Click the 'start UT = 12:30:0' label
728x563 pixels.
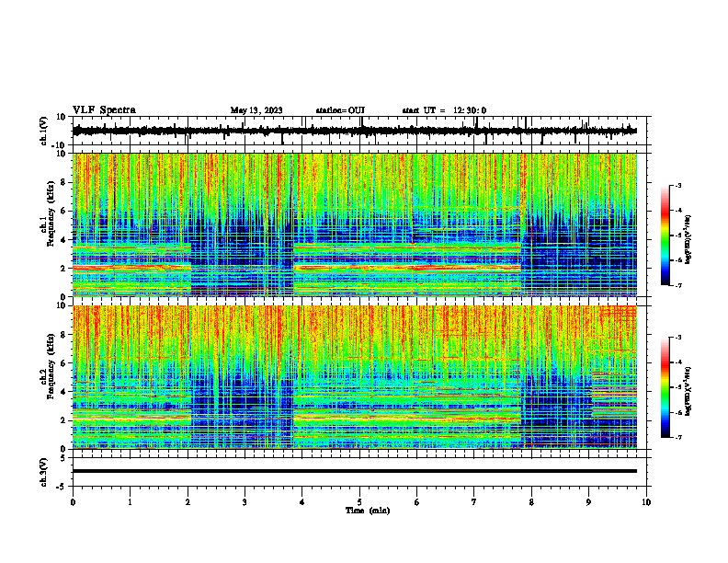tap(444, 110)
